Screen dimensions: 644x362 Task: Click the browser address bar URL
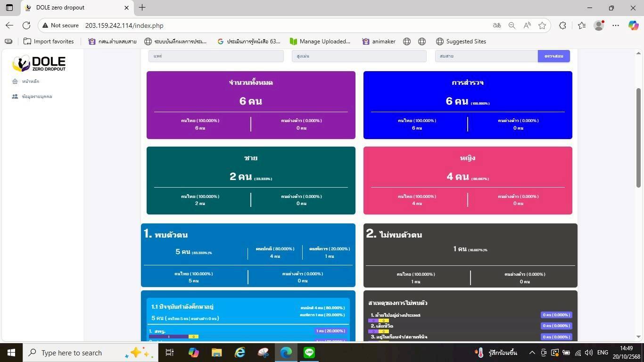pos(124,25)
